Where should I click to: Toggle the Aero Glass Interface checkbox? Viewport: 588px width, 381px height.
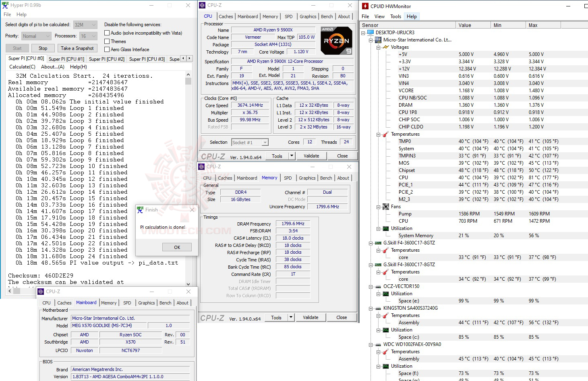pos(107,49)
